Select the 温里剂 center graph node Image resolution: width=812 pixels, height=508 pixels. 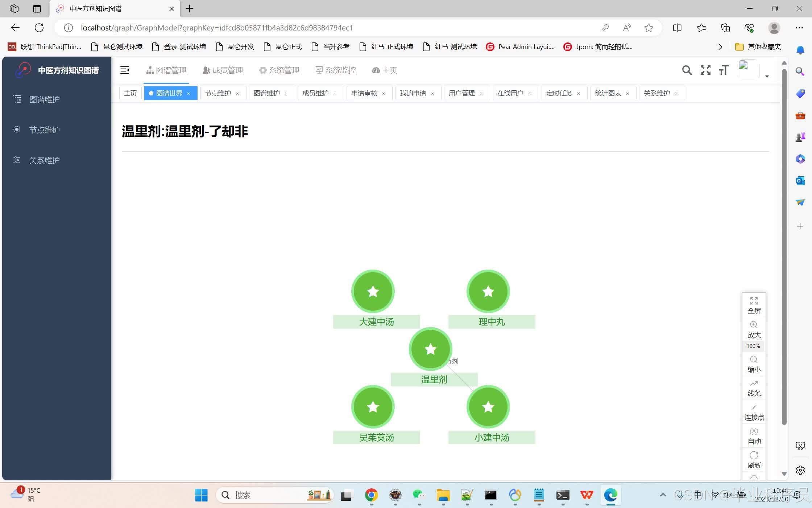point(430,349)
